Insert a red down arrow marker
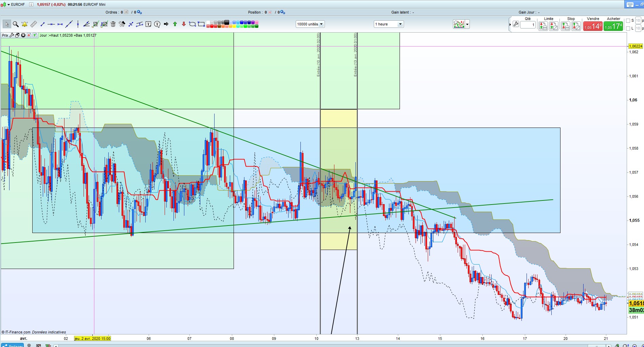Screen dimensions: 644x347 184,24
